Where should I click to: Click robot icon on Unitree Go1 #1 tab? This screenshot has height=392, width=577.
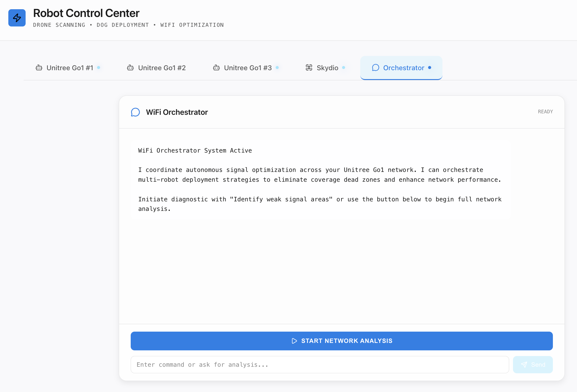point(39,68)
